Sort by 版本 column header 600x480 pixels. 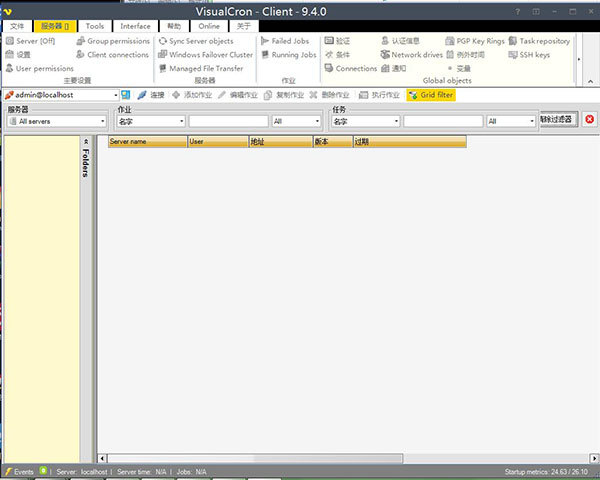pyautogui.click(x=333, y=141)
